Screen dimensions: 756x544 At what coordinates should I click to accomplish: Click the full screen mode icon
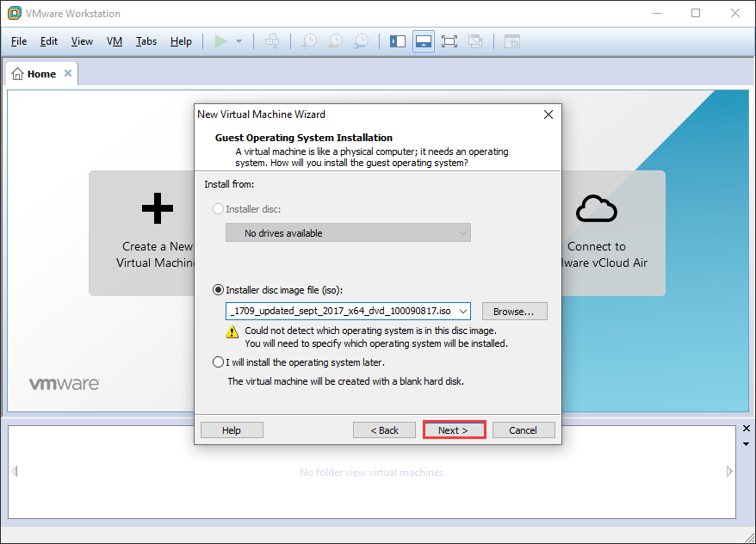(449, 41)
